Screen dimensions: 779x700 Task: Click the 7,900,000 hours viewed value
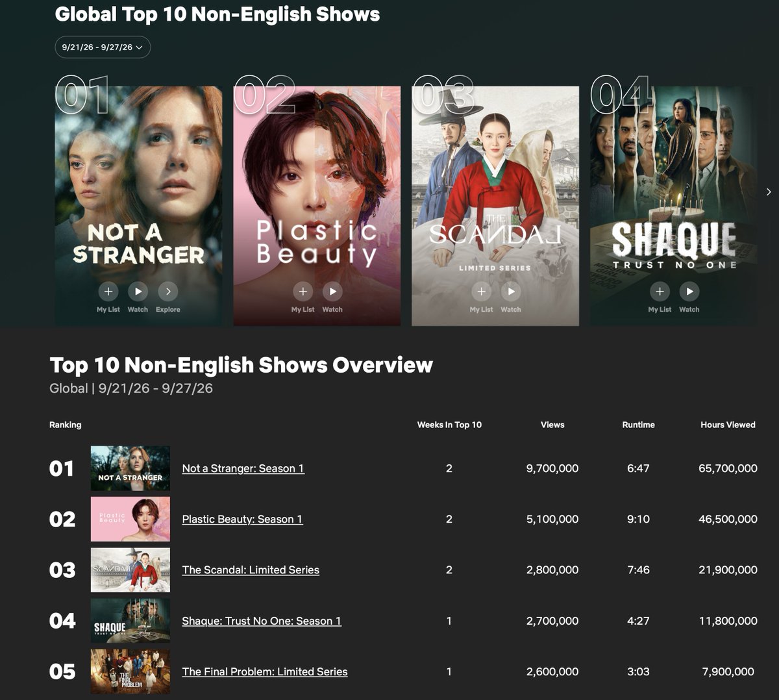click(x=728, y=671)
